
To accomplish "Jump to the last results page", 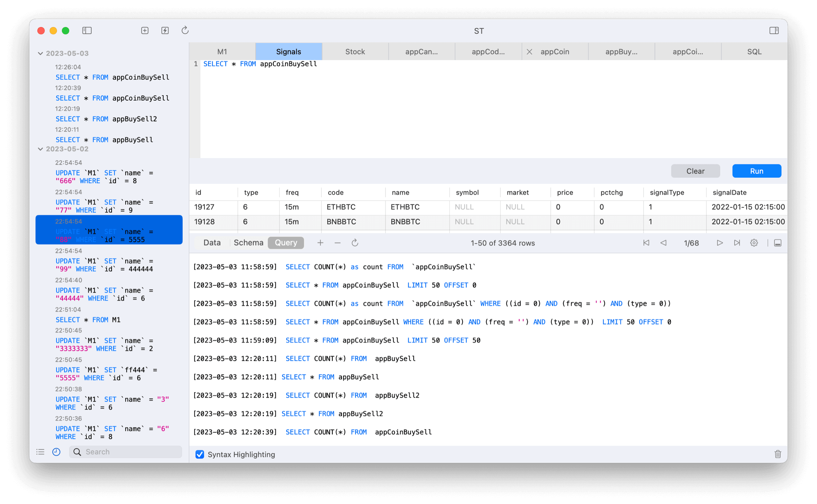I will click(737, 243).
